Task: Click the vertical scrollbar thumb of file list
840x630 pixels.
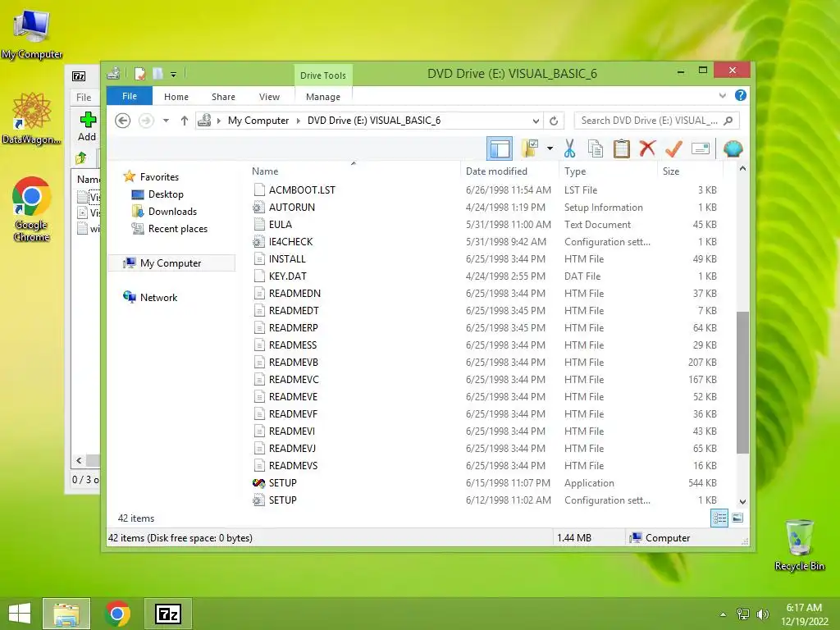Action: 742,382
